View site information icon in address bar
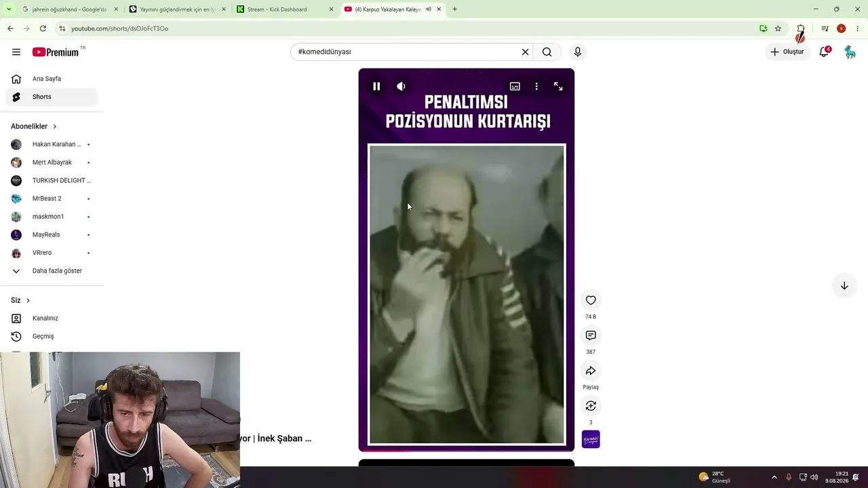 [x=62, y=28]
